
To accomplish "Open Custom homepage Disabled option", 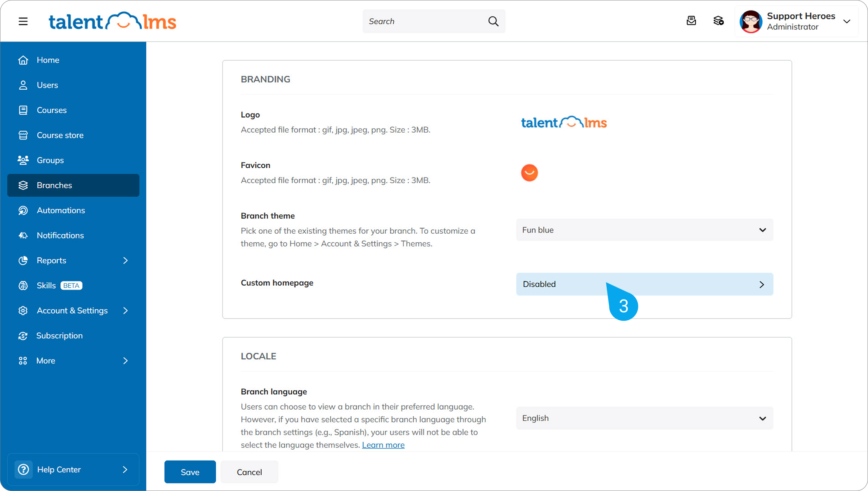I will [644, 284].
